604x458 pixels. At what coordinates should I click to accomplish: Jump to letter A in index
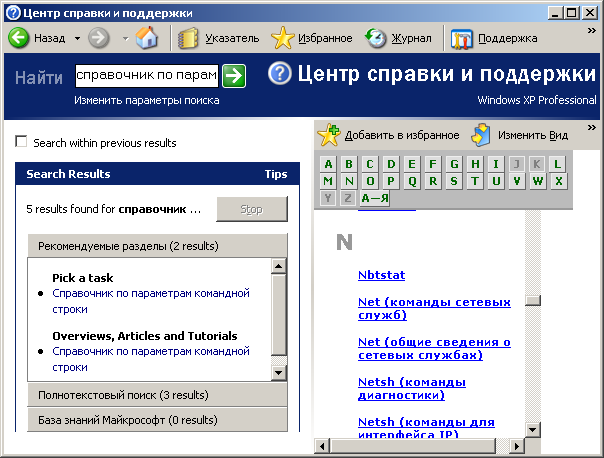point(328,164)
